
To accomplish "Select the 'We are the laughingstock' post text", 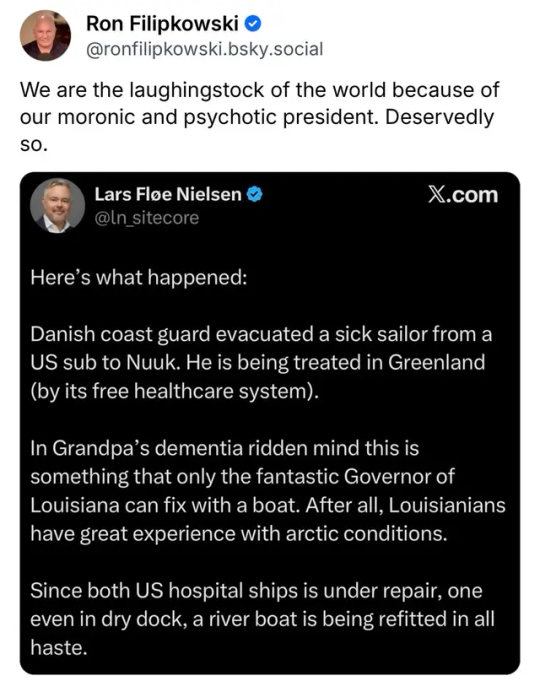I will 259,116.
